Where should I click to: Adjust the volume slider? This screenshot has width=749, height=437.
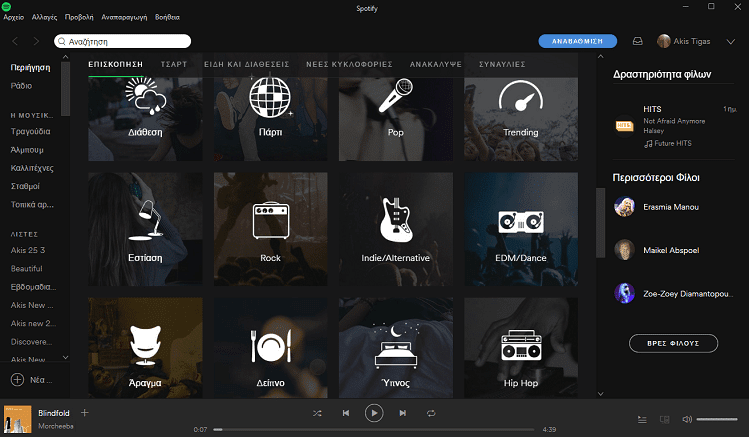pyautogui.click(x=717, y=419)
